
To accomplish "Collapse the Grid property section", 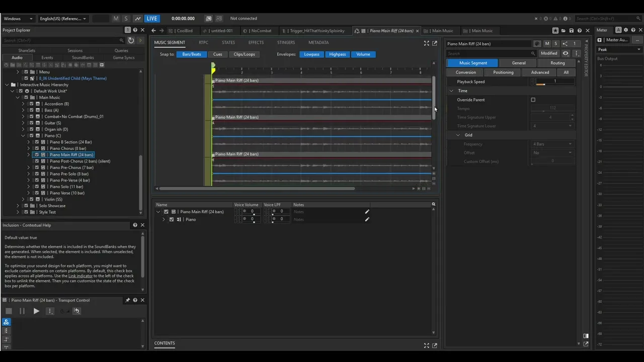I will coord(458,135).
